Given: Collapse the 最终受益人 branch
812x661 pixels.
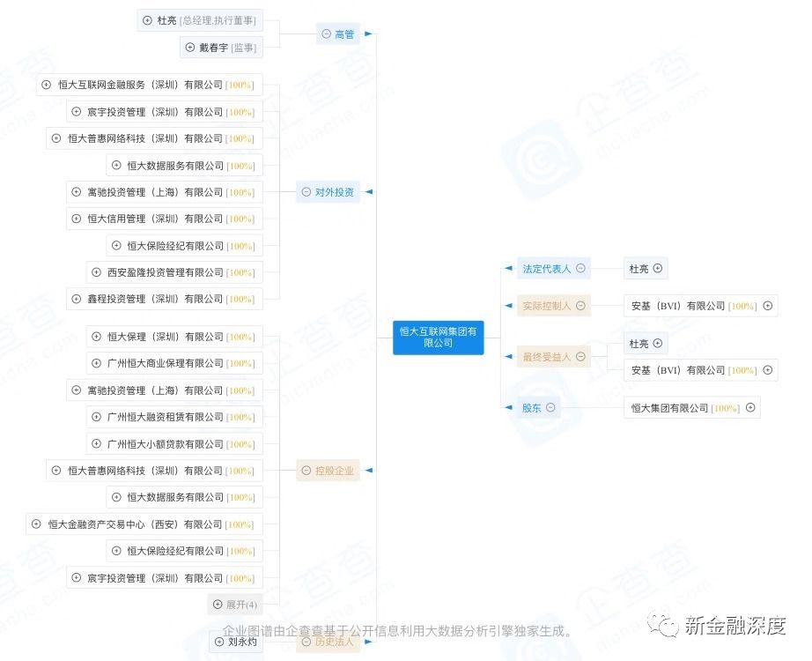Looking at the screenshot, I should coord(581,357).
